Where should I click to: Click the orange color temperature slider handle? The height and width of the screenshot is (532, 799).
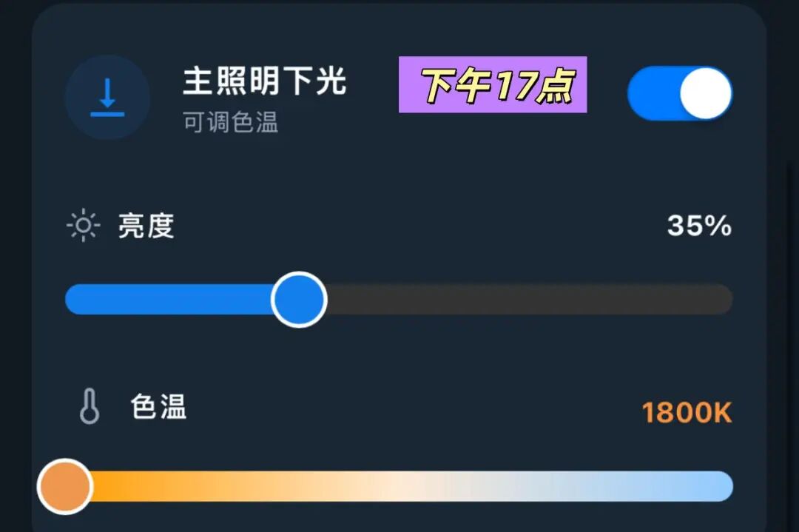tap(64, 487)
